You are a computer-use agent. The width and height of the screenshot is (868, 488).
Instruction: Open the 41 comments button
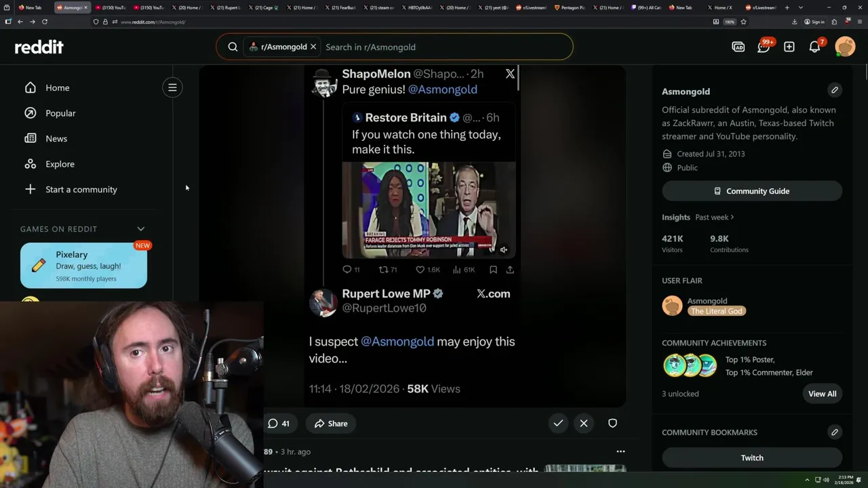point(279,424)
